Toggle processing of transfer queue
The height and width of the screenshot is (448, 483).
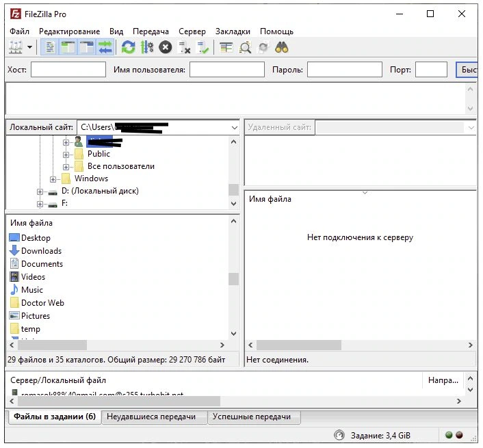[x=147, y=47]
